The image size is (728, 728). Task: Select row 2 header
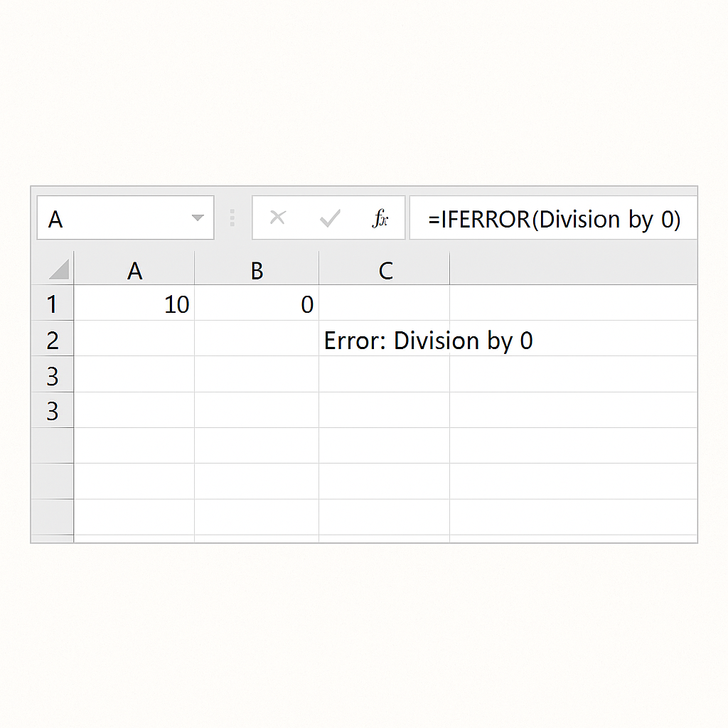[x=52, y=340]
